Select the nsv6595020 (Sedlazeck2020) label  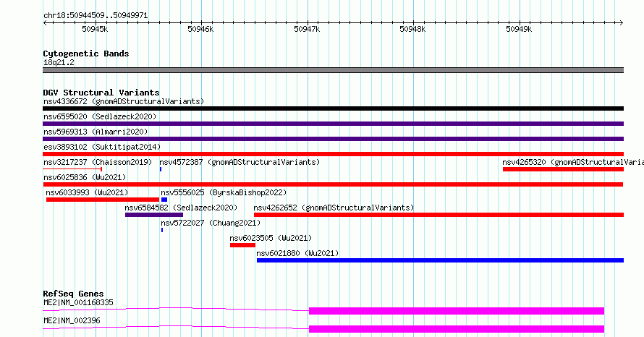click(x=100, y=116)
